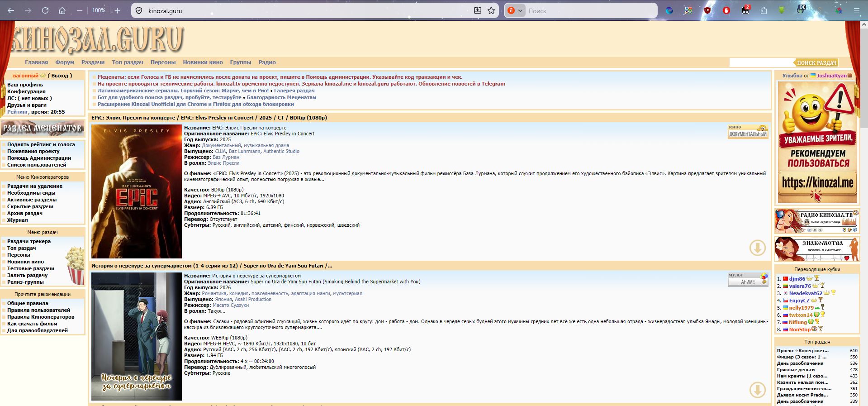
Task: Click the JoshuaRyan user link
Action: 831,76
